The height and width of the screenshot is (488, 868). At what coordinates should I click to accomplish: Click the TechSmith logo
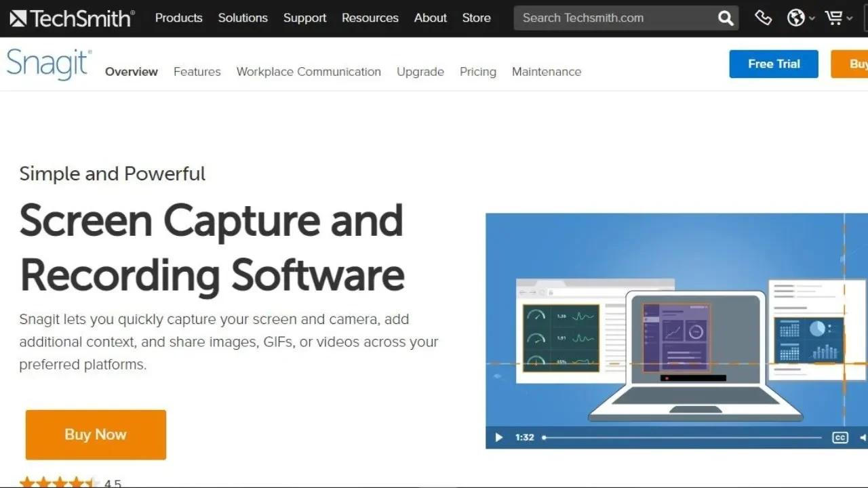(71, 18)
